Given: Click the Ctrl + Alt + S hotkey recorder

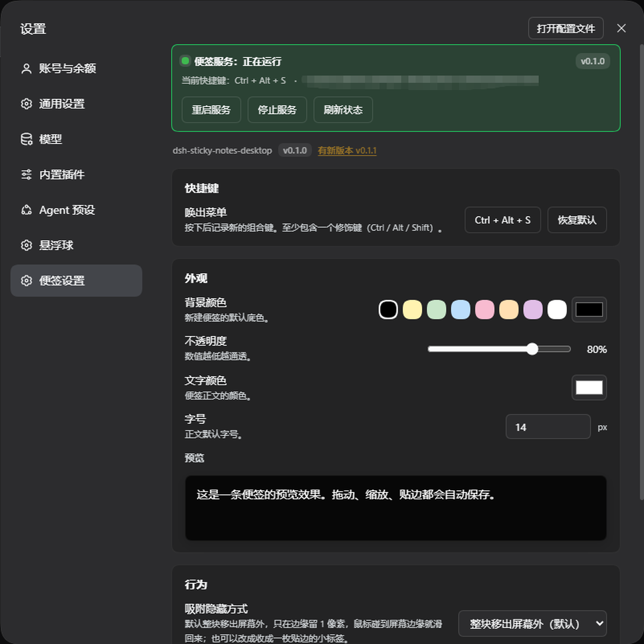Looking at the screenshot, I should tap(502, 220).
